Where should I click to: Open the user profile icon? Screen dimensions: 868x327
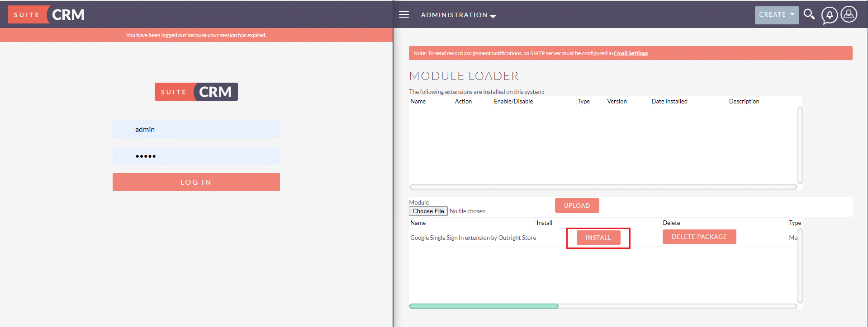[849, 14]
